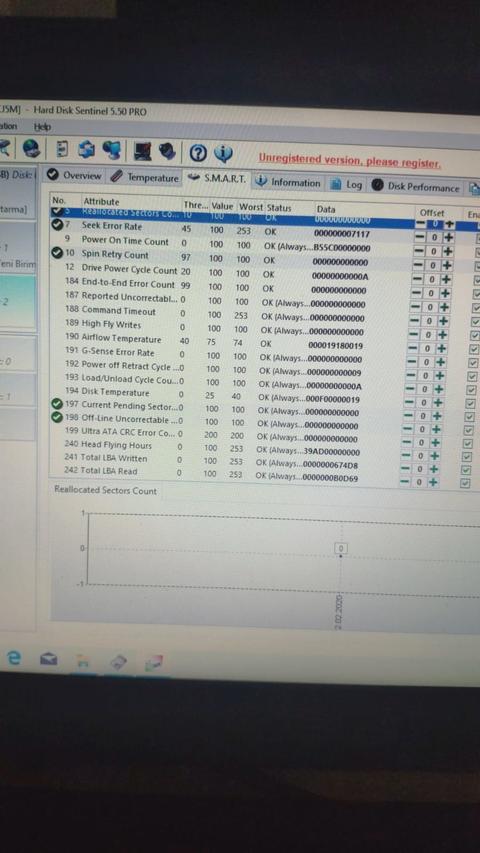Click the disk test toolbar icon

(167, 151)
